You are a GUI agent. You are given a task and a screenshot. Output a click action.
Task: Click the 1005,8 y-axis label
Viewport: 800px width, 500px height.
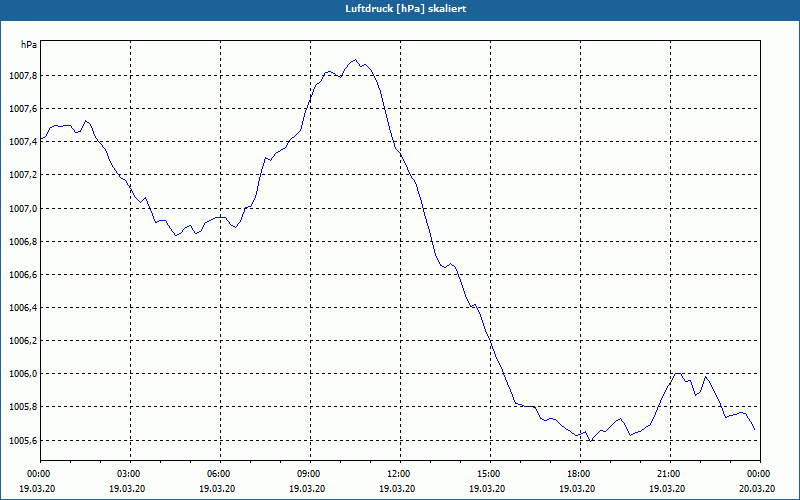coord(23,408)
